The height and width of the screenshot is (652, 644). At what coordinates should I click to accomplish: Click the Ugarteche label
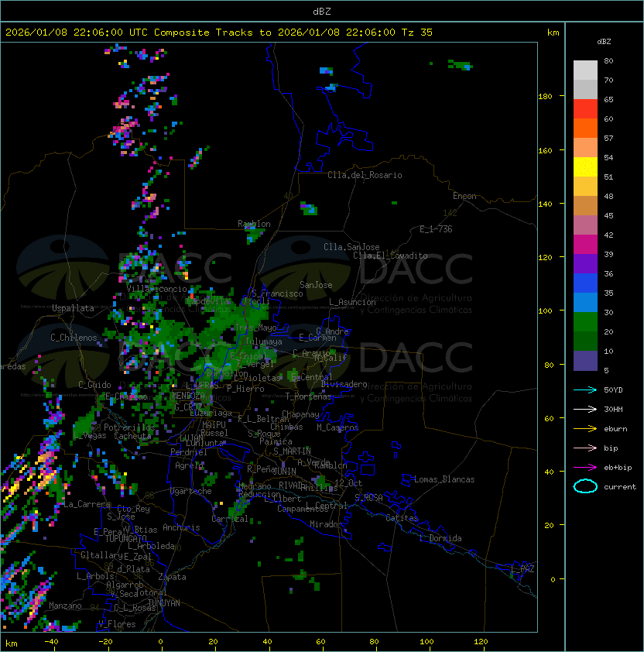click(x=191, y=491)
